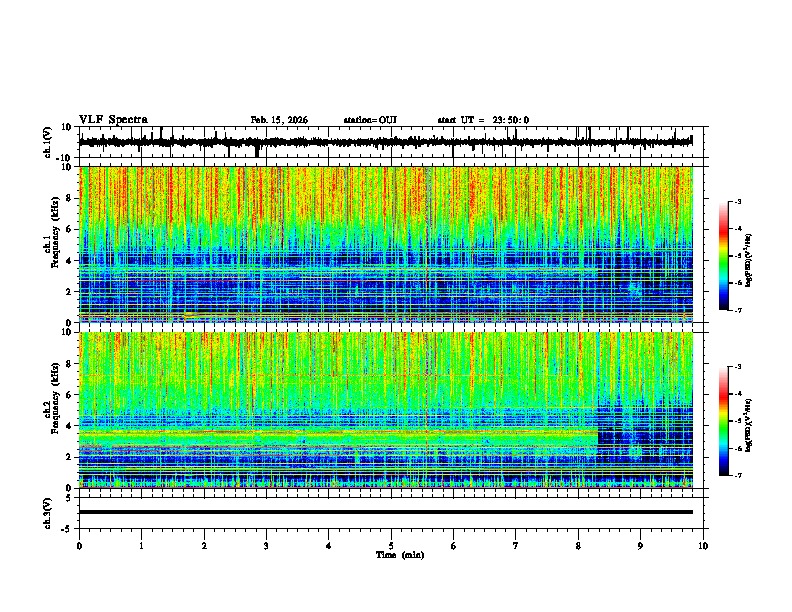Click the flat ch.3 voltage trace line
This screenshot has width=792, height=612.
point(386,512)
